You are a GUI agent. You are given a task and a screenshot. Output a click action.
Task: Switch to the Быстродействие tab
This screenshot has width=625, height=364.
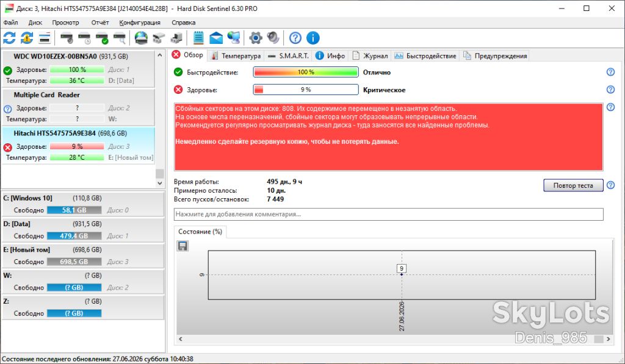point(425,55)
